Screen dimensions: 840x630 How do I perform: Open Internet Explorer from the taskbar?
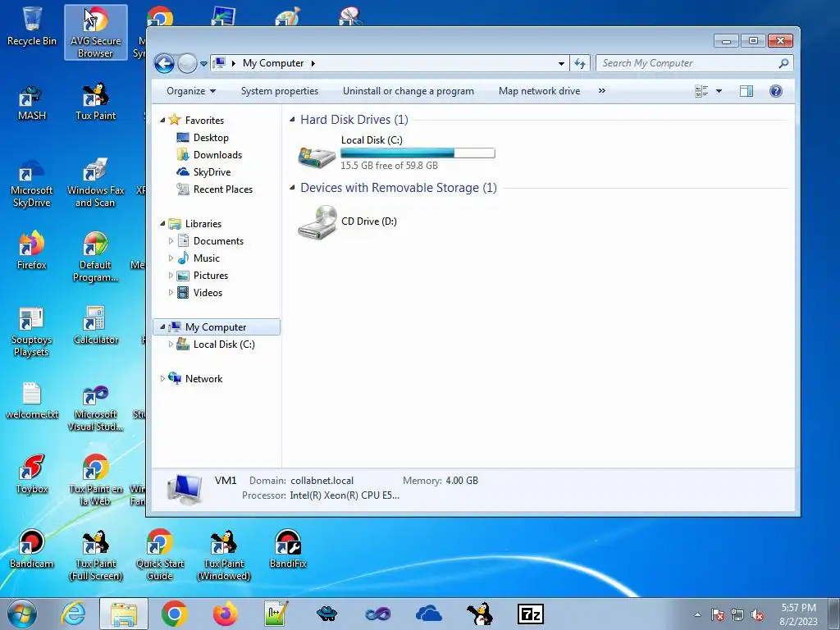pyautogui.click(x=73, y=614)
